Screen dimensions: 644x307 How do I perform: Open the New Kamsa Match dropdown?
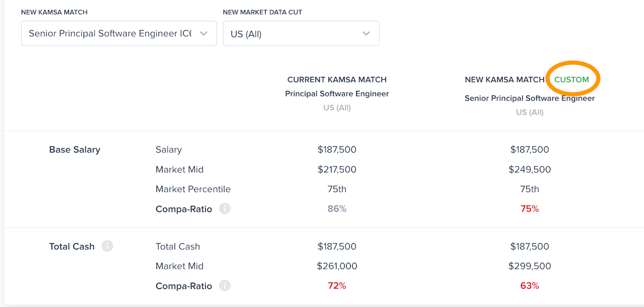click(119, 34)
